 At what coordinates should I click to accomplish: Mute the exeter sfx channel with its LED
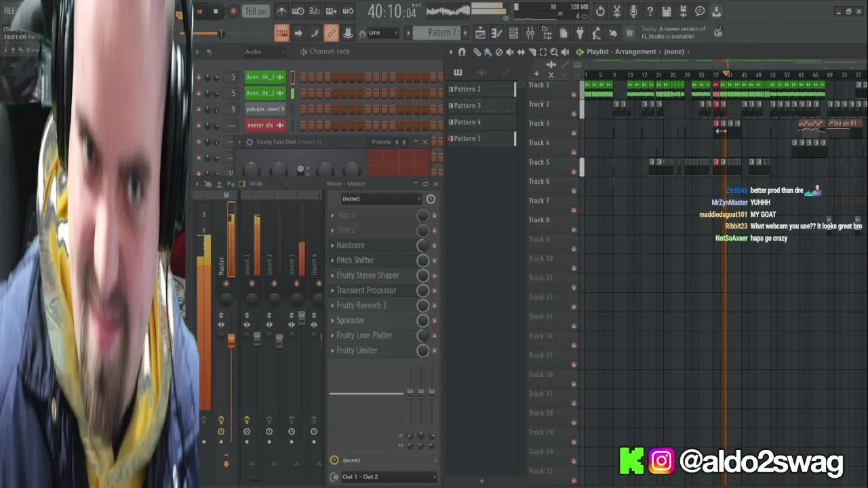[199, 125]
